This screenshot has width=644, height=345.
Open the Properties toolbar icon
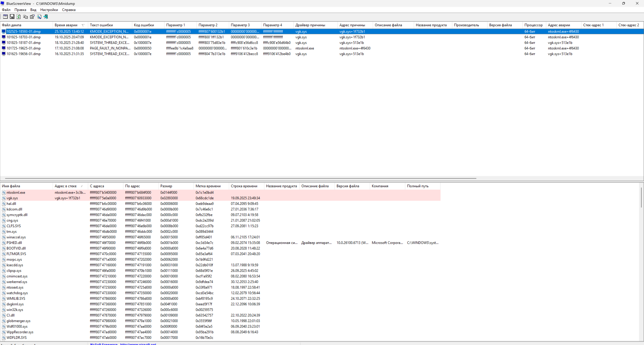point(32,17)
